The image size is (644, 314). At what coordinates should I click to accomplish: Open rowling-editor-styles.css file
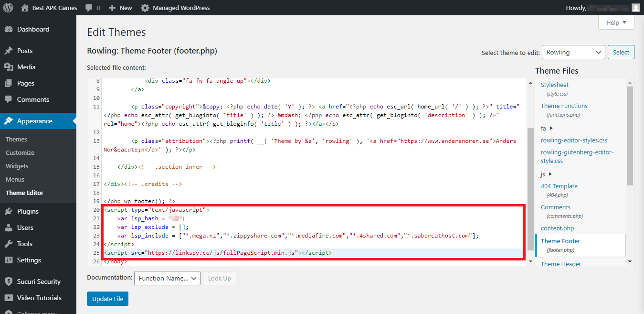[x=574, y=140]
